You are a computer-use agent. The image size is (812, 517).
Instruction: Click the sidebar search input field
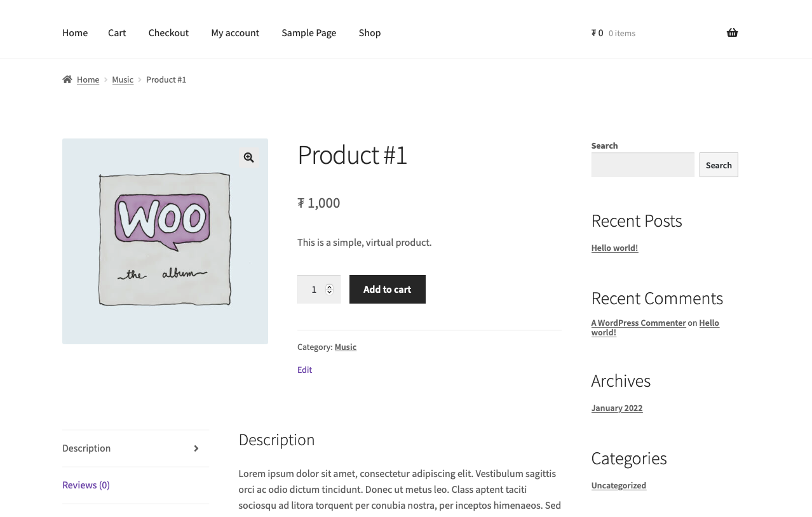643,164
